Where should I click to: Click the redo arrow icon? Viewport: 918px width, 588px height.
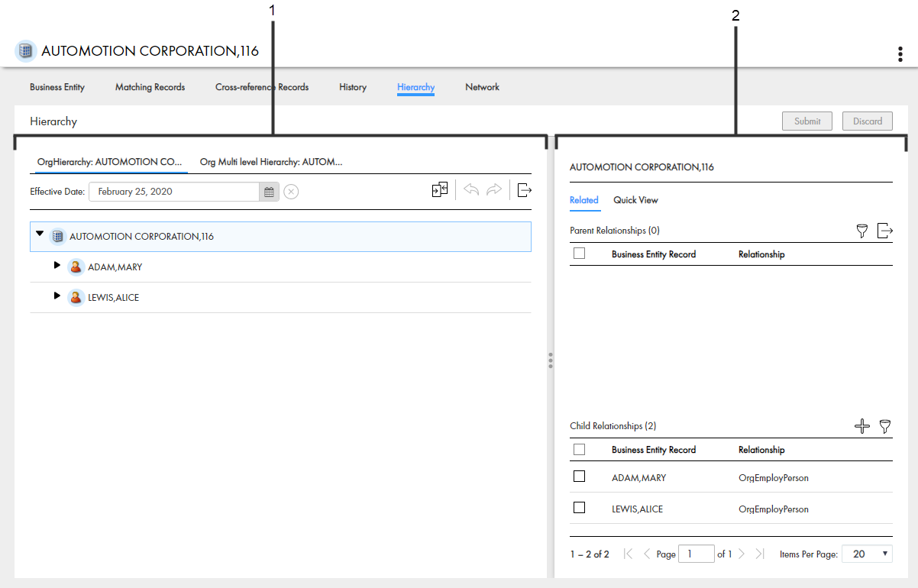494,190
